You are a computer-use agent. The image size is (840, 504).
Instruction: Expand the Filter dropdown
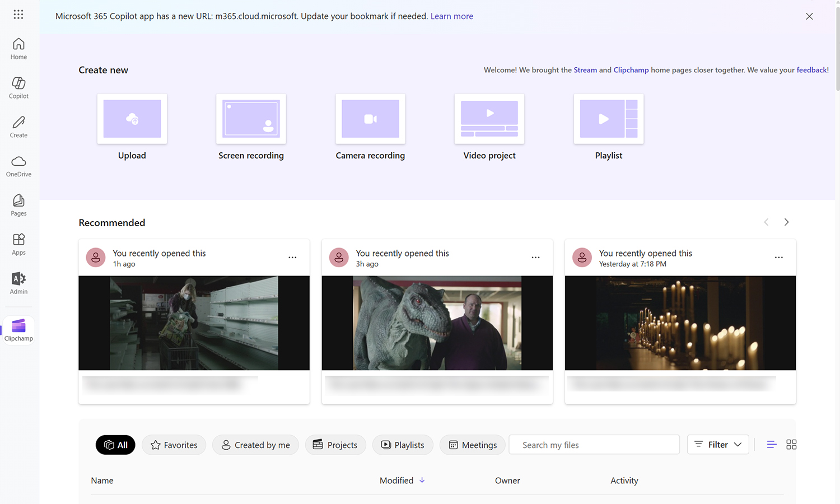[718, 445]
